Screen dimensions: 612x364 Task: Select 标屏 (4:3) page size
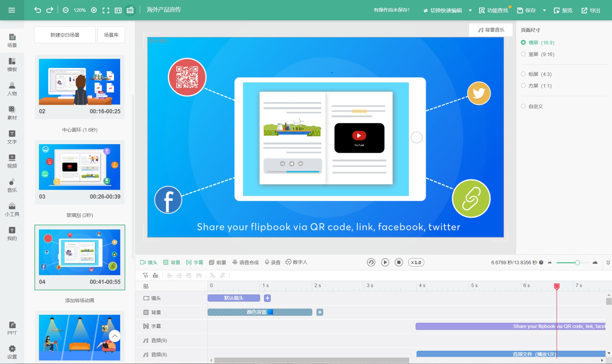point(536,74)
